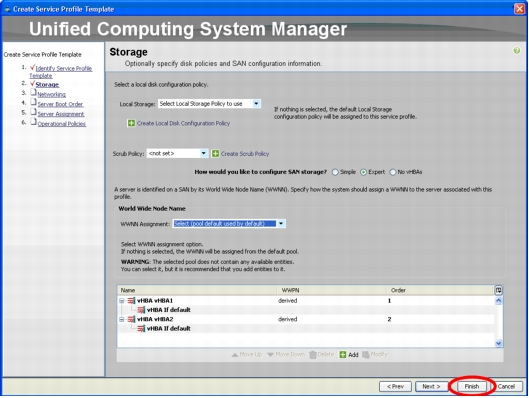
Task: Sort by the Order column header
Action: click(440, 290)
